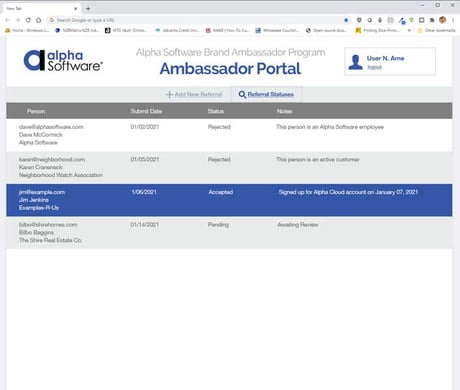Click the magnifier icon beside Referral Statuses
This screenshot has width=460, height=390.
click(242, 95)
